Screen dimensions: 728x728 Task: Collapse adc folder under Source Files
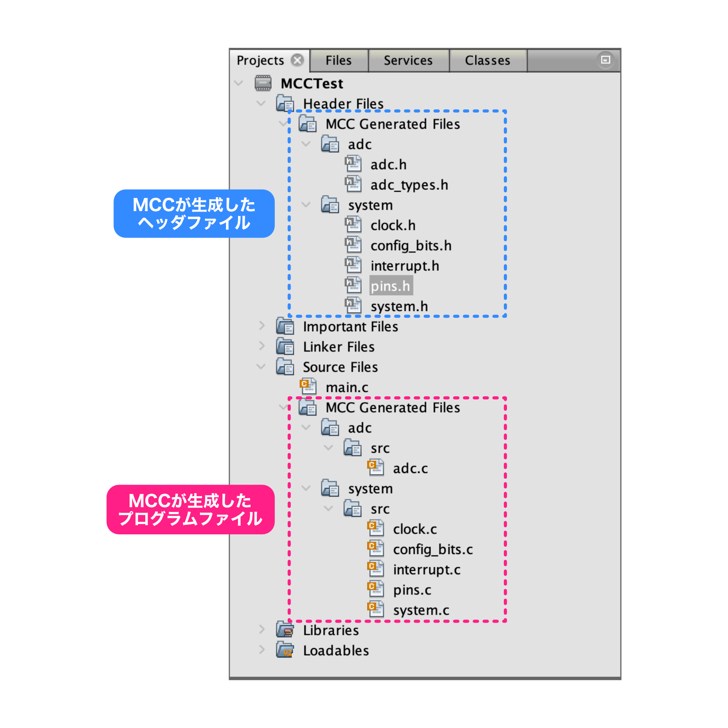pos(306,427)
